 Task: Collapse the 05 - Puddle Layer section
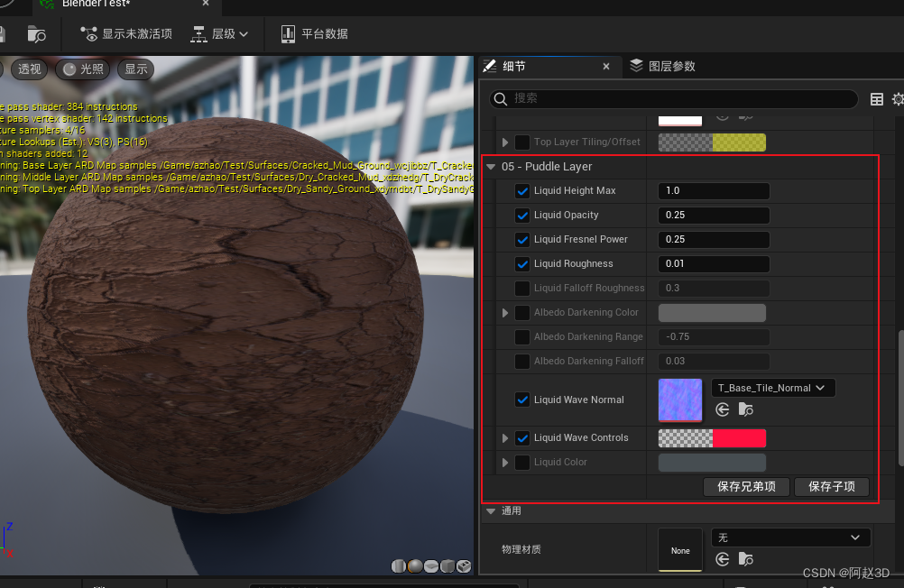(x=491, y=167)
